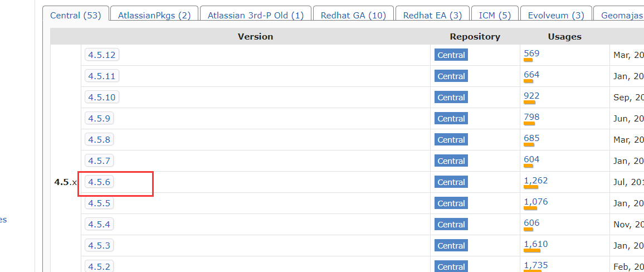The width and height of the screenshot is (644, 272).
Task: Open version 4.5.6 link
Action: [x=99, y=182]
